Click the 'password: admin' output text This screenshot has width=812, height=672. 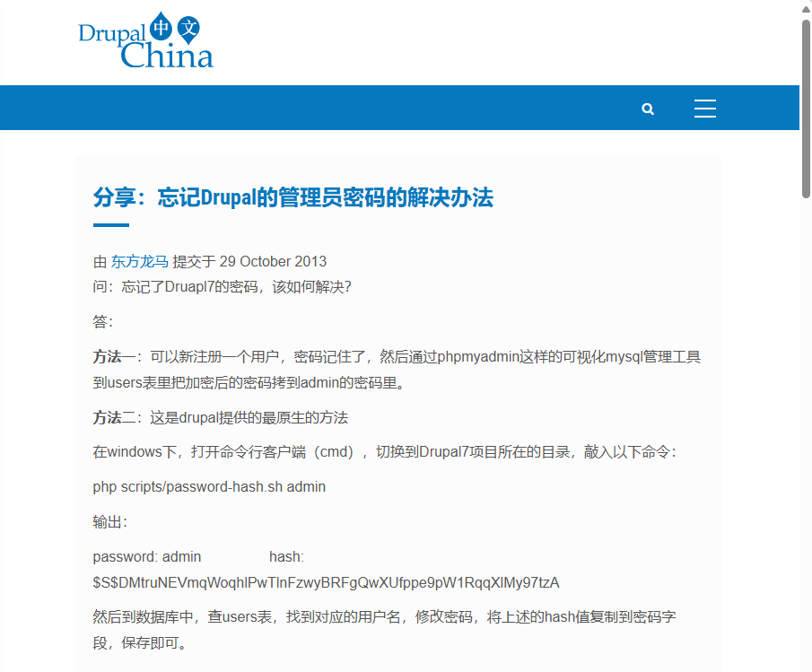click(x=147, y=557)
